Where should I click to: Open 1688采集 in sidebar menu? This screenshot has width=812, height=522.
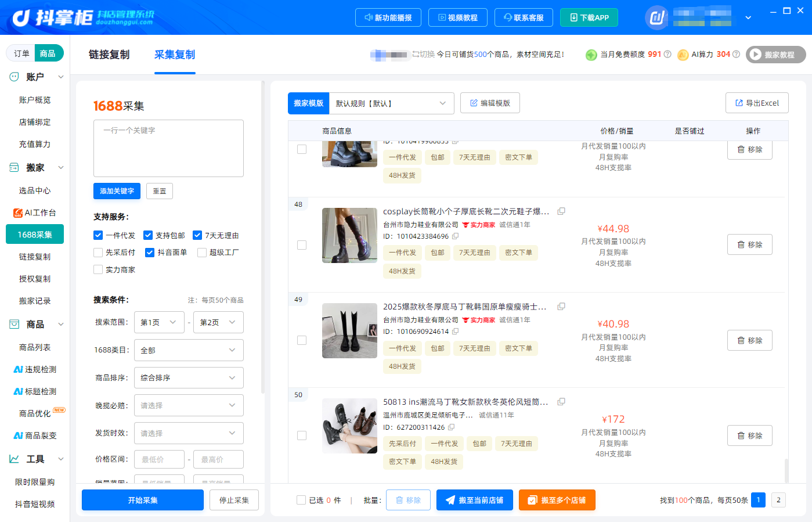tap(35, 235)
